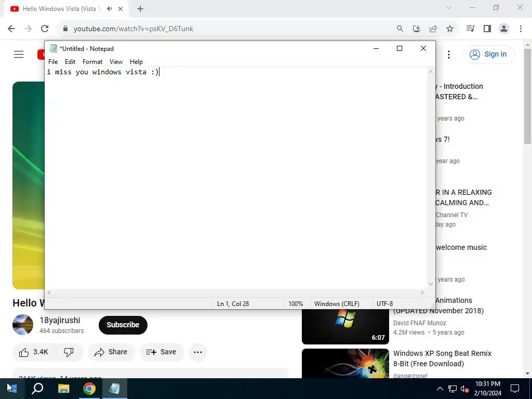The image size is (532, 399).
Task: Click the lock site-info icon
Action: pos(65,29)
